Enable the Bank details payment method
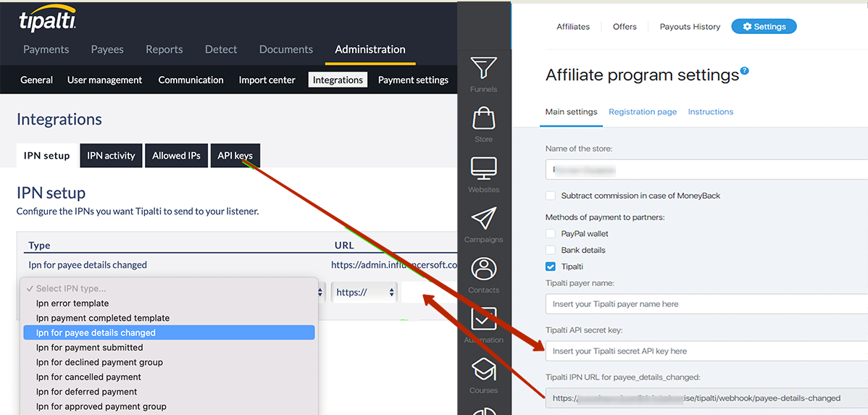The width and height of the screenshot is (868, 415). (550, 250)
